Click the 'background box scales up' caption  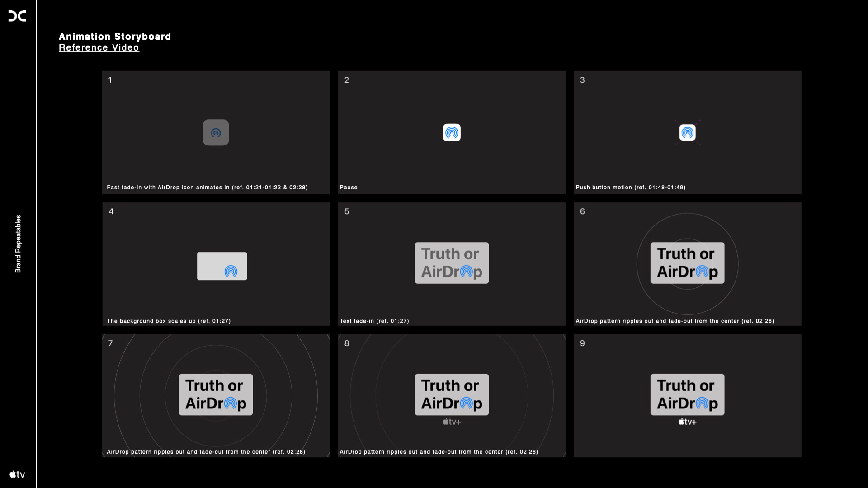click(x=169, y=321)
